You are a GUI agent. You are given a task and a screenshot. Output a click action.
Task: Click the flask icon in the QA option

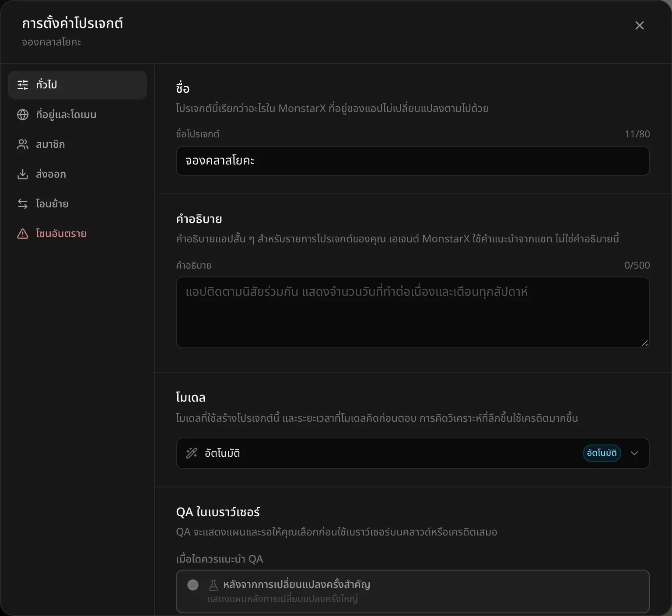click(x=213, y=585)
